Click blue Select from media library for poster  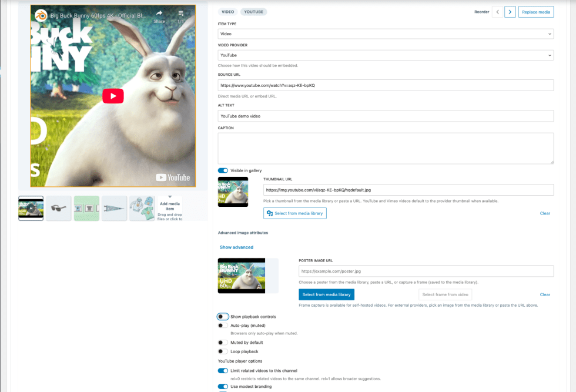[327, 294]
